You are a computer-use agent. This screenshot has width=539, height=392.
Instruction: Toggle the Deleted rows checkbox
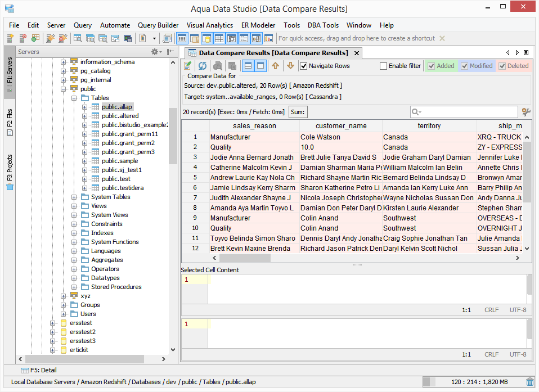coord(502,66)
